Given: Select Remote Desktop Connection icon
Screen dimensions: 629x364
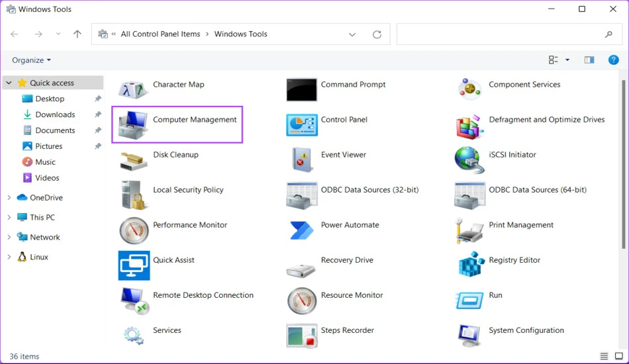Looking at the screenshot, I should pos(134,300).
